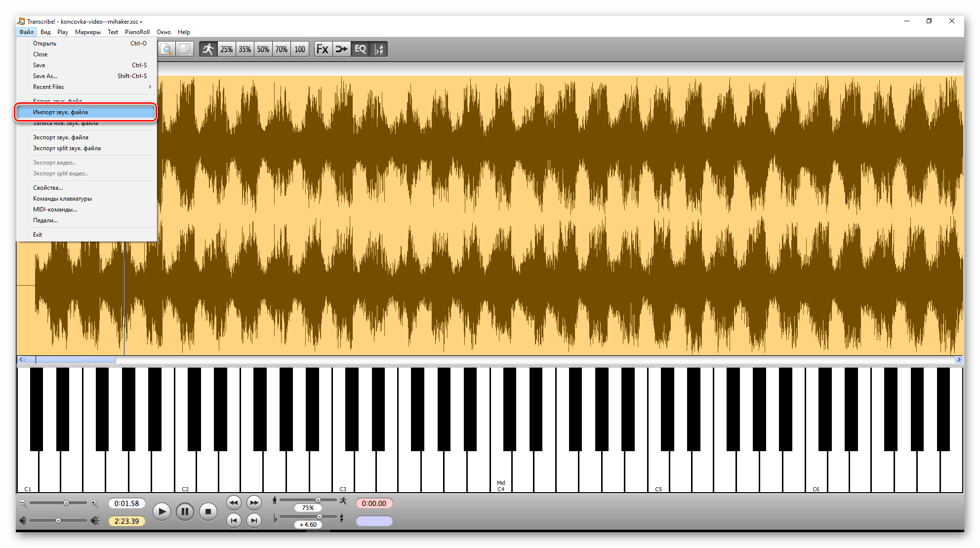Click the loud speaker volume icon

coord(95,520)
